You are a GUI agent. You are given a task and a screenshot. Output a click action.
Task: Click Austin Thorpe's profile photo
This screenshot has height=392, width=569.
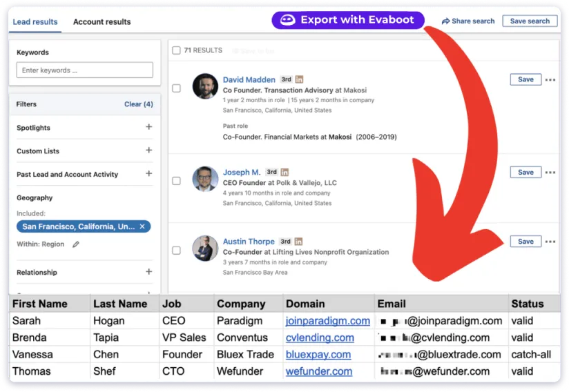click(x=205, y=248)
